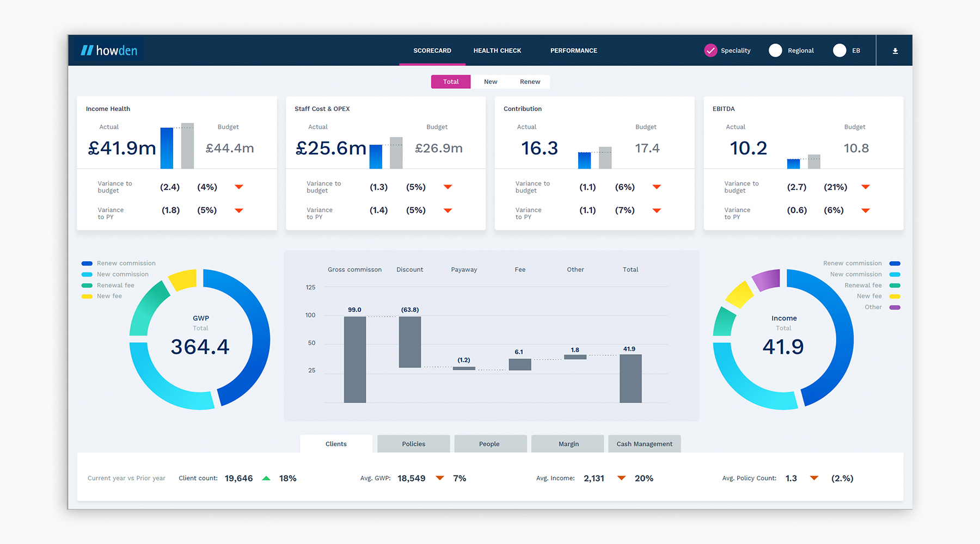The image size is (980, 544).
Task: Click red down arrow for Income Health variance to PY
Action: (238, 211)
